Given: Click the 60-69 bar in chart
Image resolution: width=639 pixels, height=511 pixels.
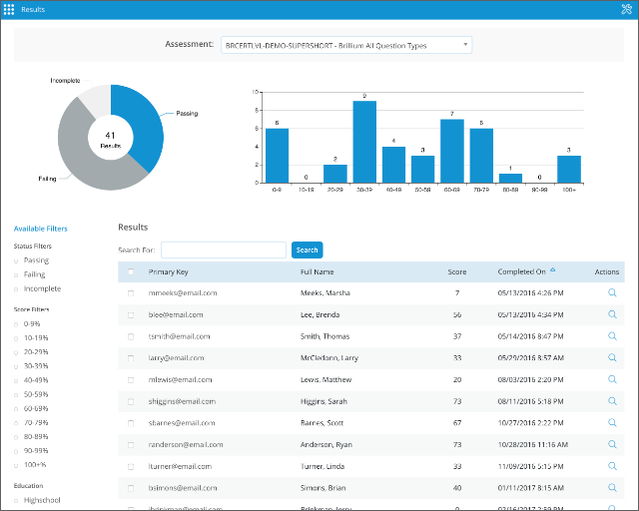Looking at the screenshot, I should pyautogui.click(x=452, y=151).
